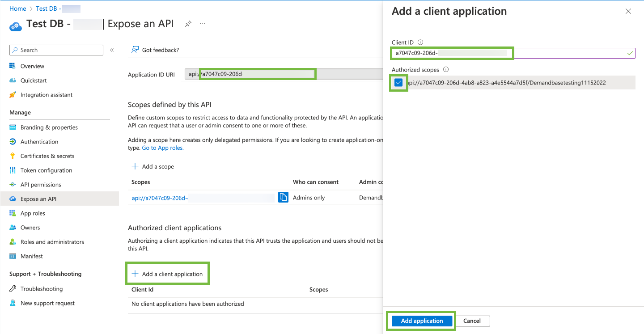Click the New support request icon
644x334 pixels.
(13, 303)
